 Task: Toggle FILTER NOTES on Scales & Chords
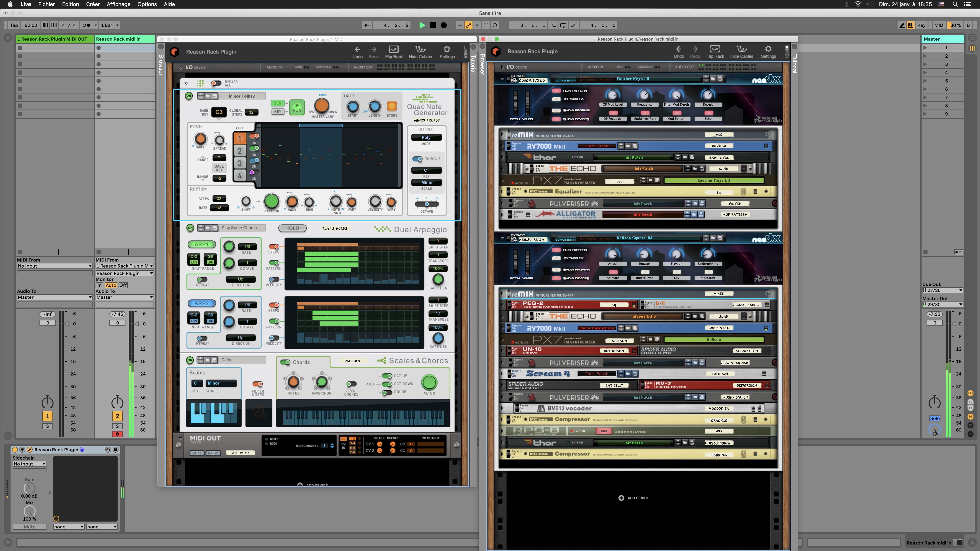[258, 384]
